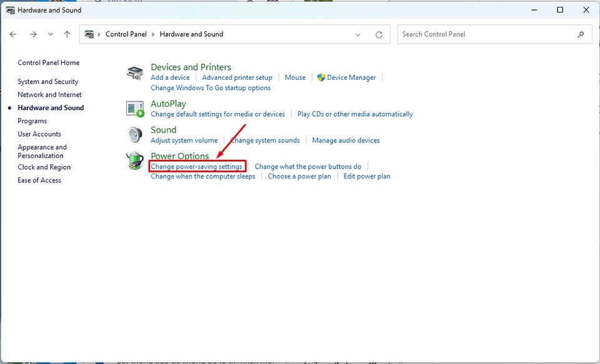Open Appearance and Personalization category
Screen dimensions: 600x364
pos(42,152)
